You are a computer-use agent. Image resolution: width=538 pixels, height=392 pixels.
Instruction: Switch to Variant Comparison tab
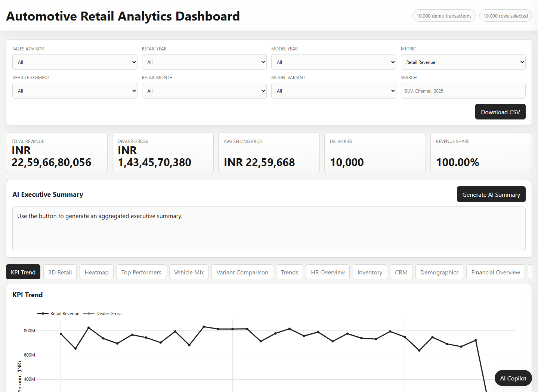click(242, 272)
